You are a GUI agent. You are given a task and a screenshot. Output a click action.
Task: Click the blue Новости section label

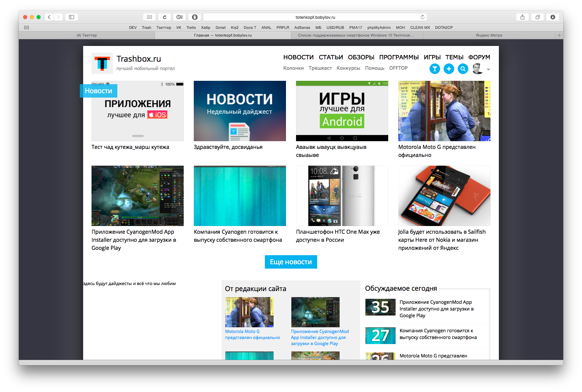coord(99,91)
